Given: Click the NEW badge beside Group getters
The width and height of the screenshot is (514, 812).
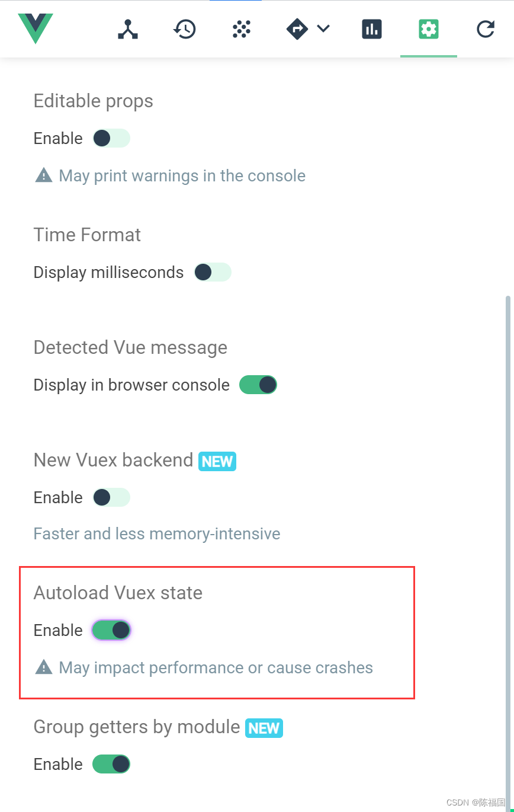Looking at the screenshot, I should coord(264,728).
